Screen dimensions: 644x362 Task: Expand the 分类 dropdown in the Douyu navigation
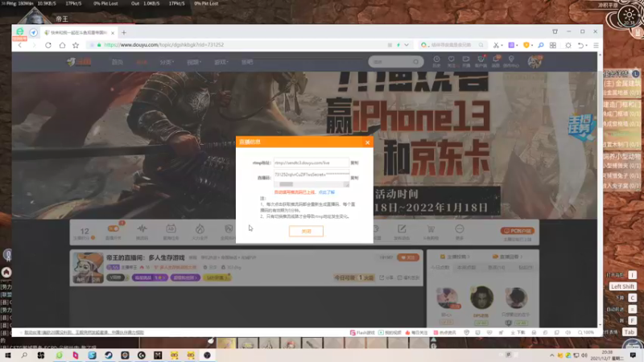(167, 63)
